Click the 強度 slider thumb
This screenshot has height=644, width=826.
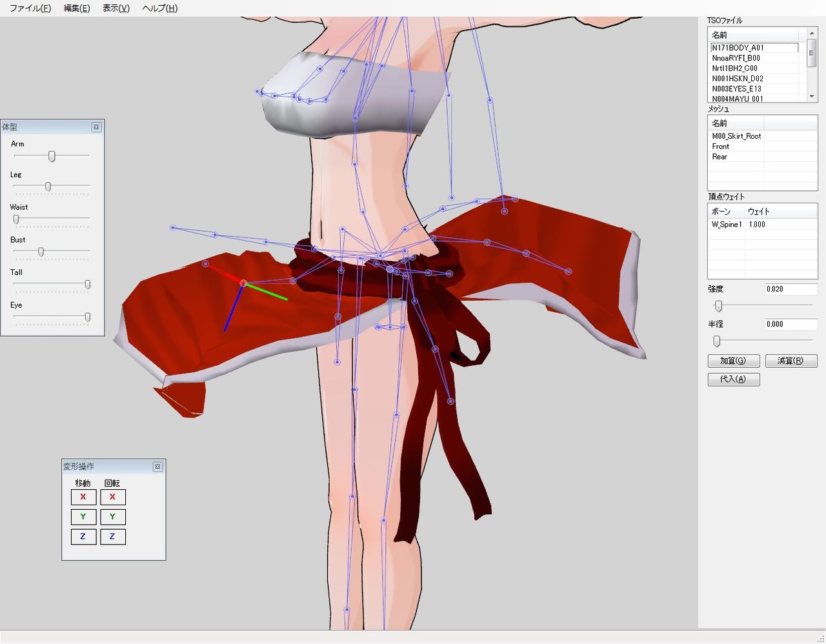(x=718, y=306)
